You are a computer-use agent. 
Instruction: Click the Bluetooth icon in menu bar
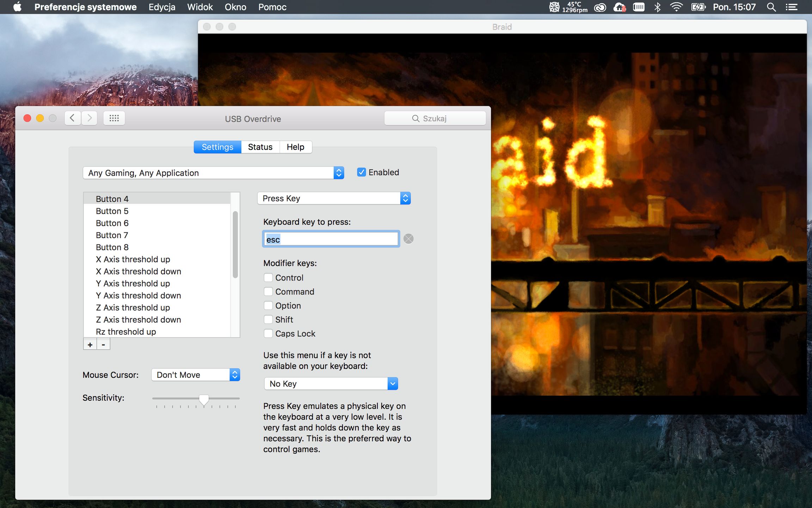(x=657, y=7)
